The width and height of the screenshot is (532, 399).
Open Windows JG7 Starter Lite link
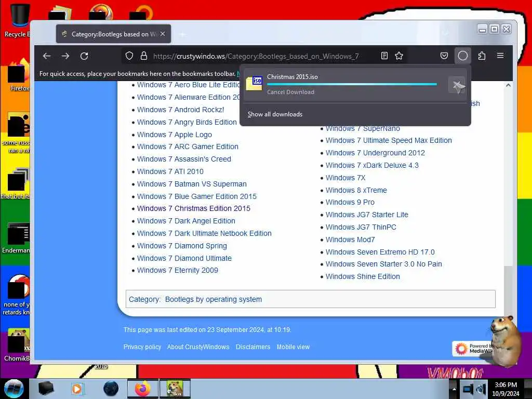[367, 215]
